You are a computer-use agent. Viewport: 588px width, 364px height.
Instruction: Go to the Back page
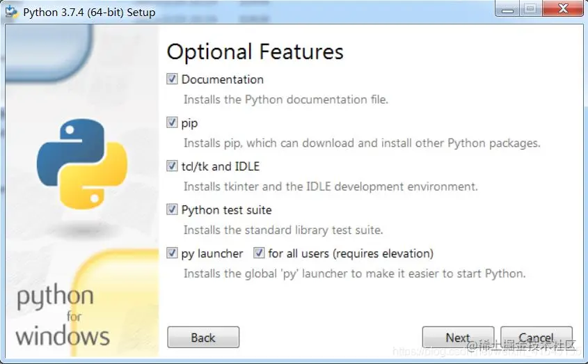tap(203, 338)
